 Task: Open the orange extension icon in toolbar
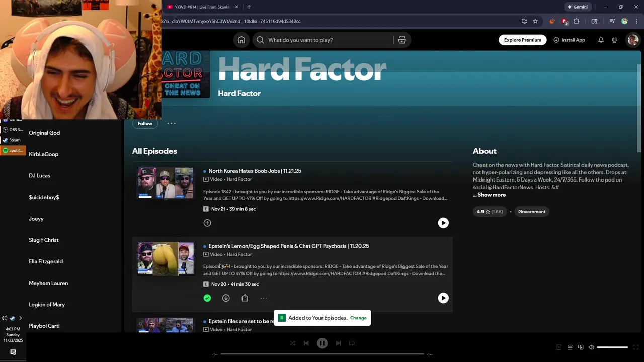coord(552,21)
